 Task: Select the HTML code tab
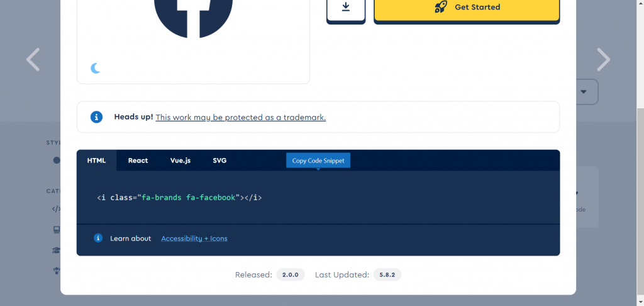point(96,161)
